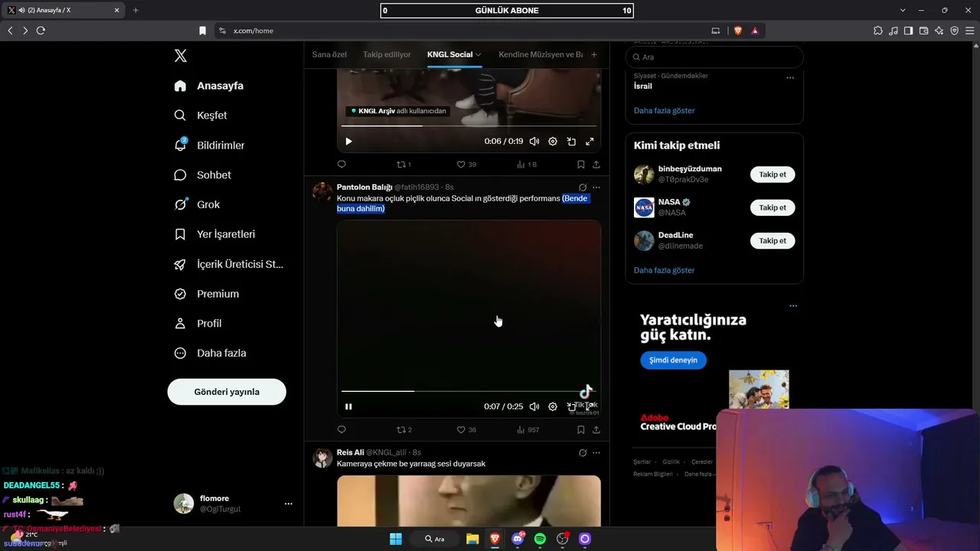Mute the 0:19 video volume
The image size is (980, 551).
pos(534,142)
